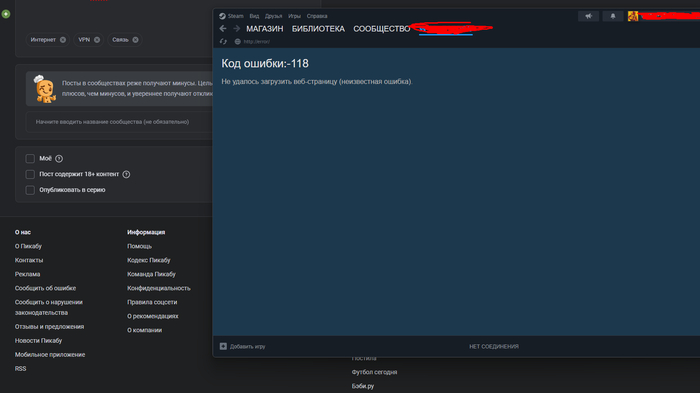Viewport: 700px width, 393px height.
Task: Click the Steam profile avatar
Action: [x=633, y=16]
